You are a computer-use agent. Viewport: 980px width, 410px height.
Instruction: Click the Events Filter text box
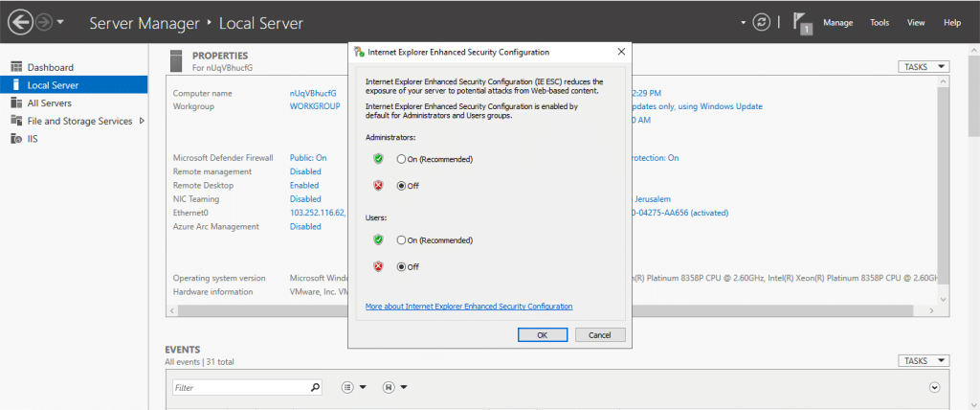point(241,388)
